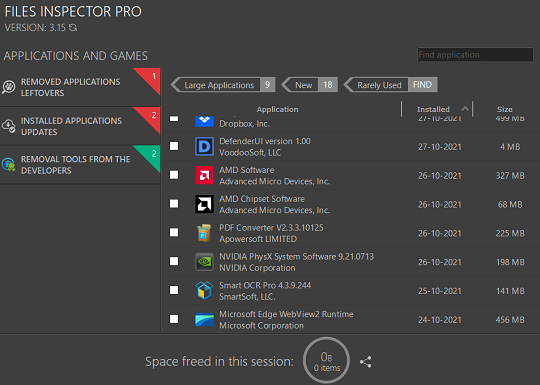Select the AMD Chipset Software name text
Screen dimensions: 540x385
(x=262, y=199)
